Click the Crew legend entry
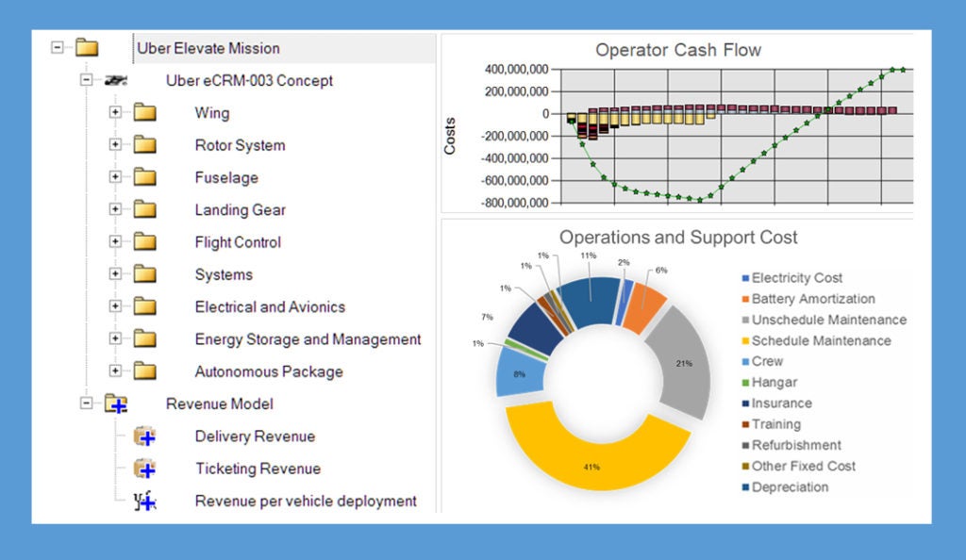Screen dimensions: 966x560 (x=762, y=361)
